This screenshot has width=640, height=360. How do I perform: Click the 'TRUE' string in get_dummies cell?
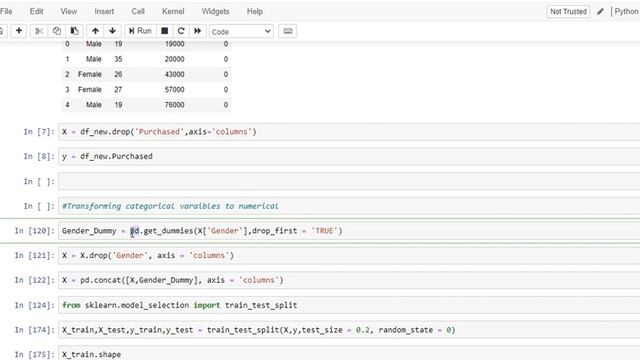point(324,231)
